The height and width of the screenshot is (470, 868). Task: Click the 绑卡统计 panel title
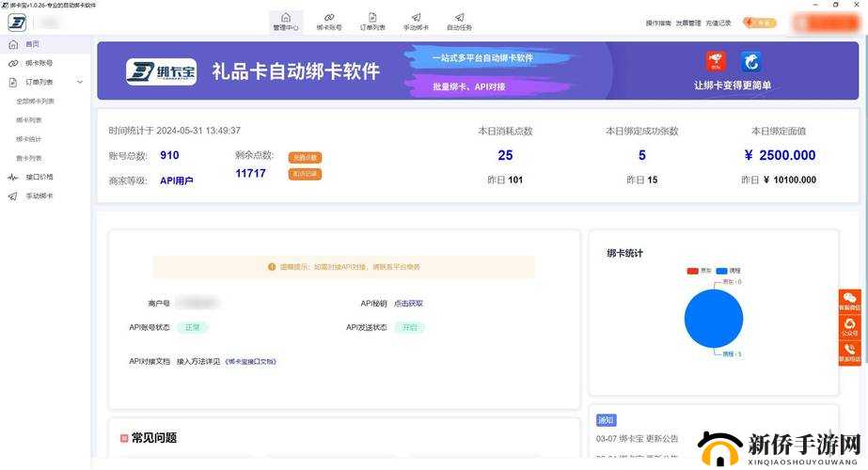point(625,254)
